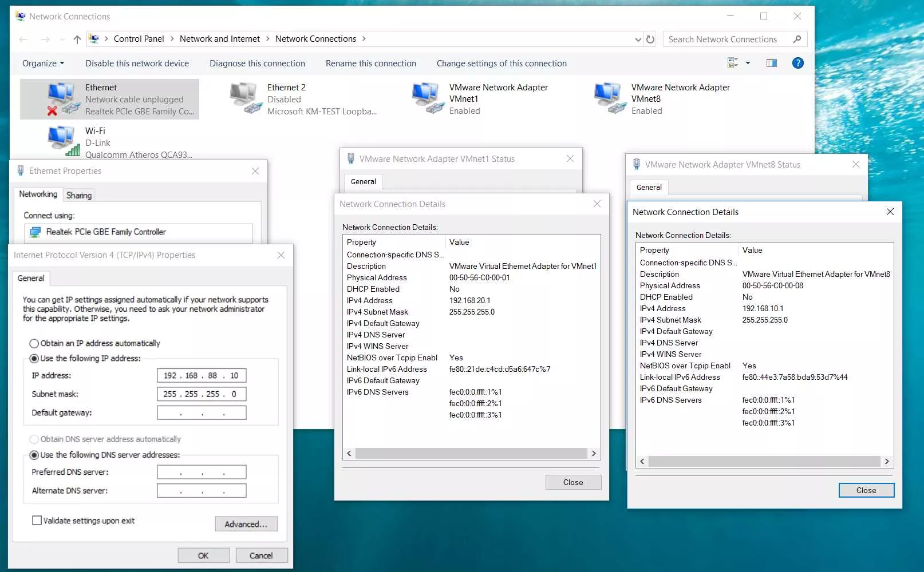Enable Validate settings upon exit checkbox
924x572 pixels.
coord(37,521)
